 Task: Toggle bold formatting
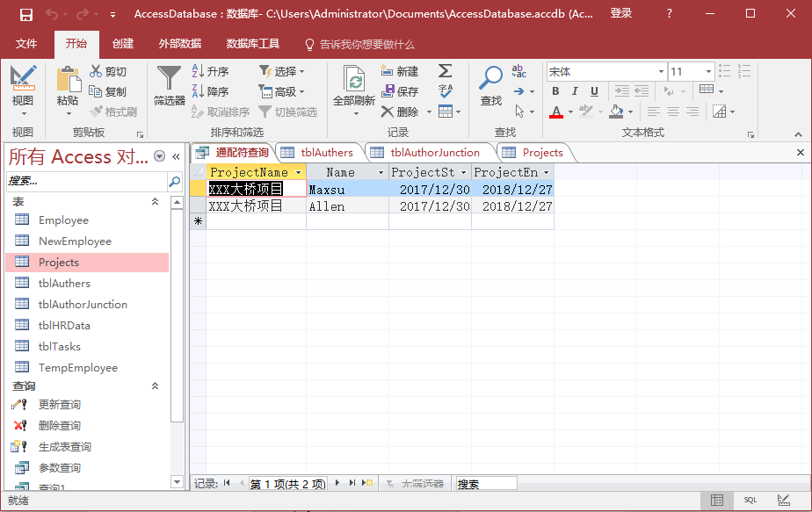[555, 91]
